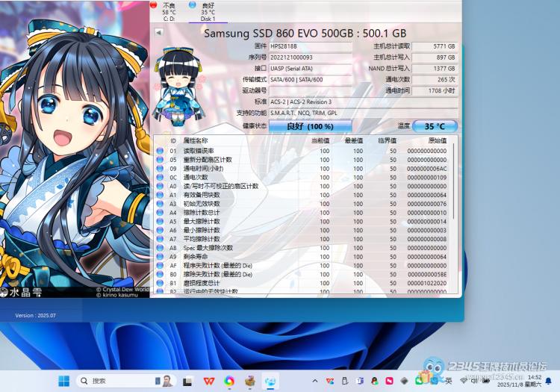Open the Windows Start menu

tap(64, 381)
